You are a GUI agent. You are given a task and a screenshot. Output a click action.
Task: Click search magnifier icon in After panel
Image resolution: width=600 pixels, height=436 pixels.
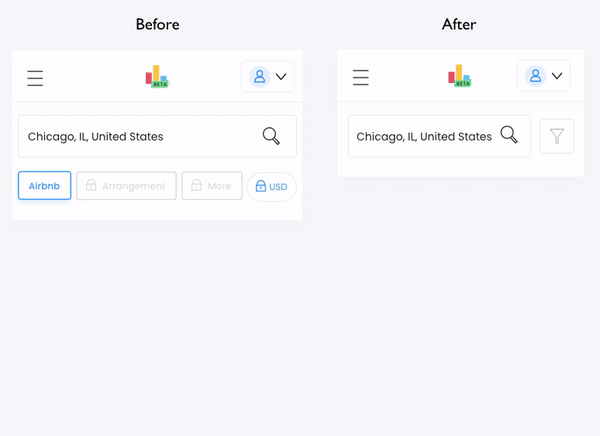tap(509, 135)
